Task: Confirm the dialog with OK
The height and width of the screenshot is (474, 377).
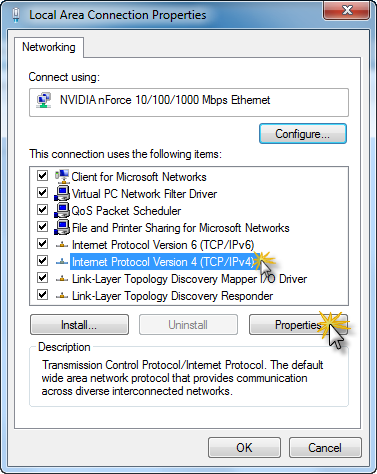Action: point(244,448)
